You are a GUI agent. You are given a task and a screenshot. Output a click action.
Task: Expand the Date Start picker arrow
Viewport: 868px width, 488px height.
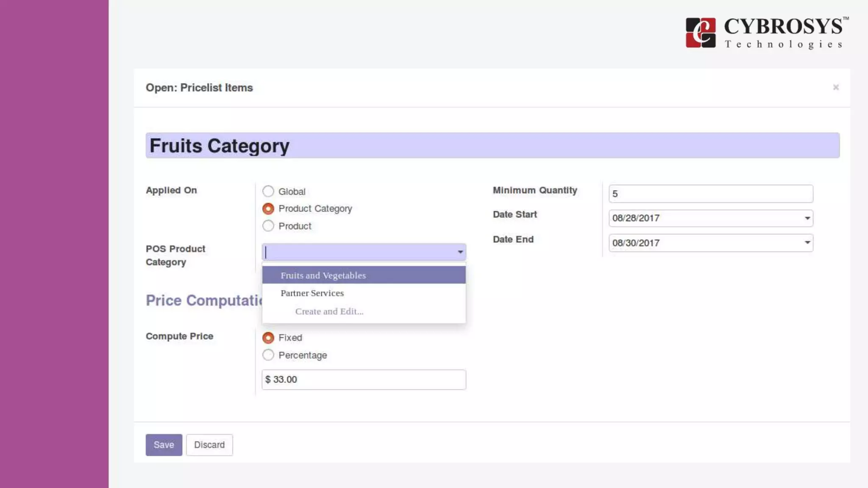807,218
